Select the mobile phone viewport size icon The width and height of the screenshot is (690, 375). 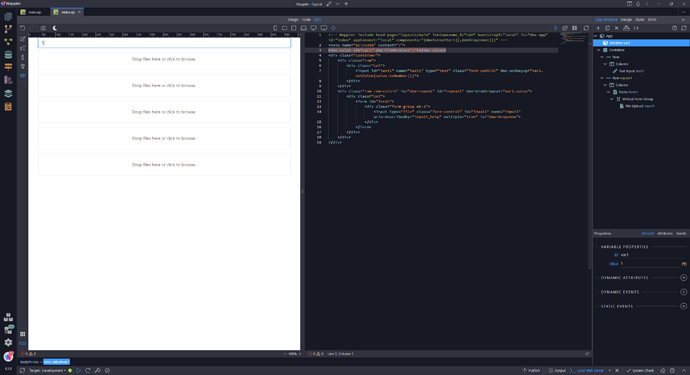tap(275, 28)
